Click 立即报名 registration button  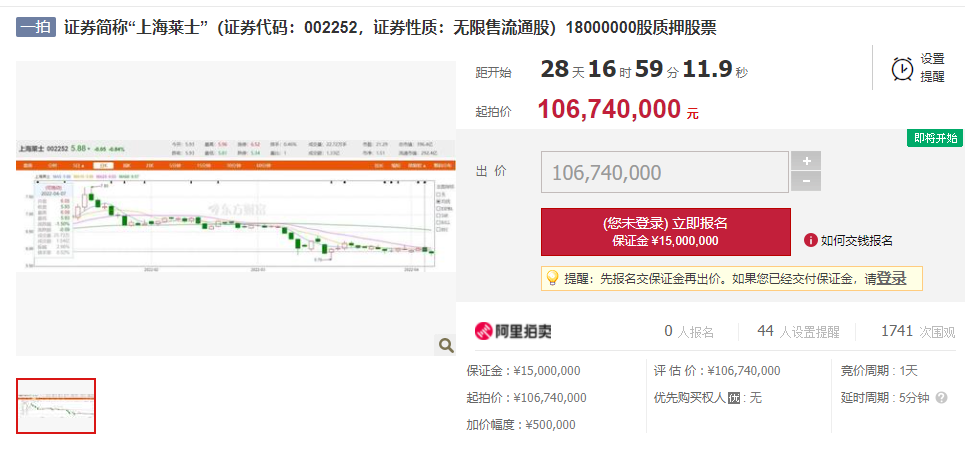point(665,232)
